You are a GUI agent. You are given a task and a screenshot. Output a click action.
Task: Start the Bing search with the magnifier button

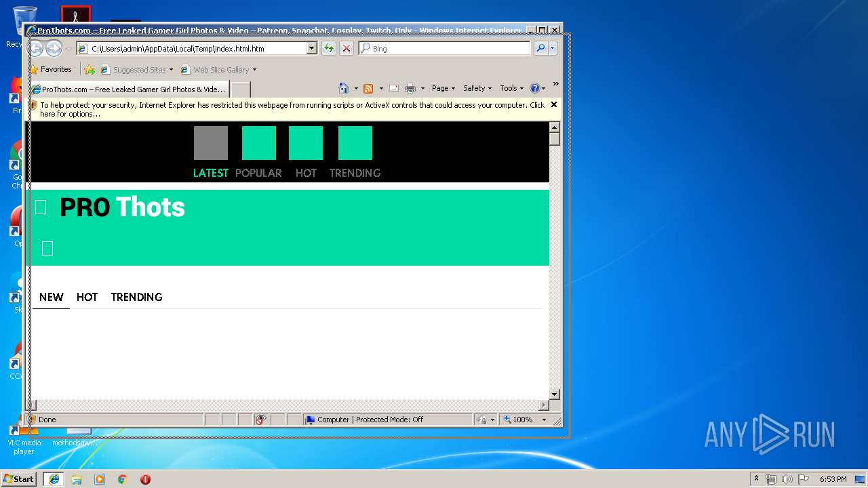click(540, 48)
